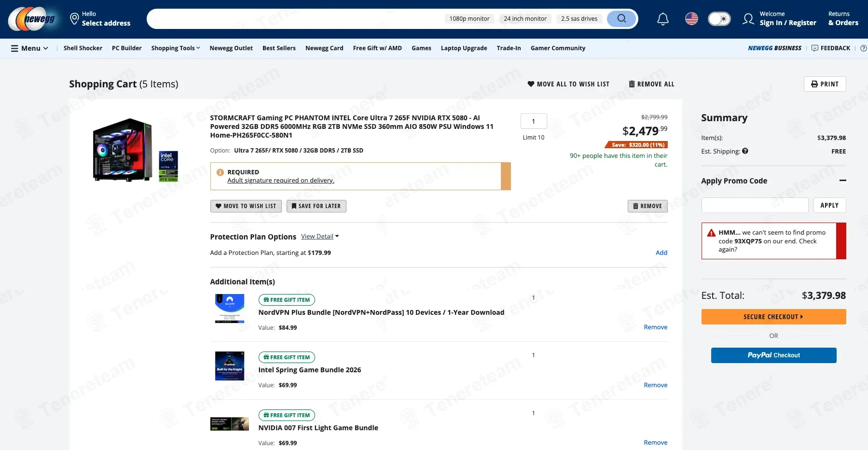Click the NEWEGG BUSINESS link
This screenshot has width=868, height=450.
[774, 48]
